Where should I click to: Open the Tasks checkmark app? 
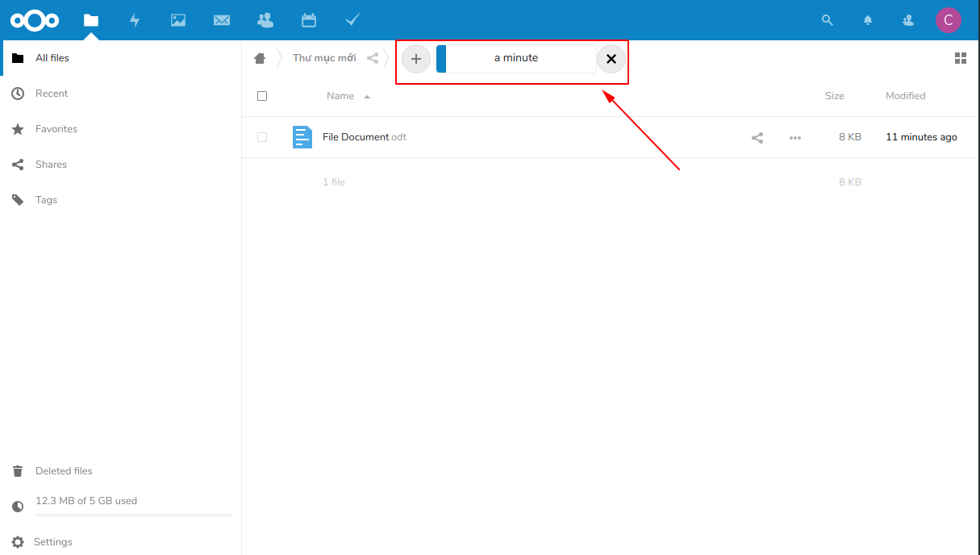point(352,20)
